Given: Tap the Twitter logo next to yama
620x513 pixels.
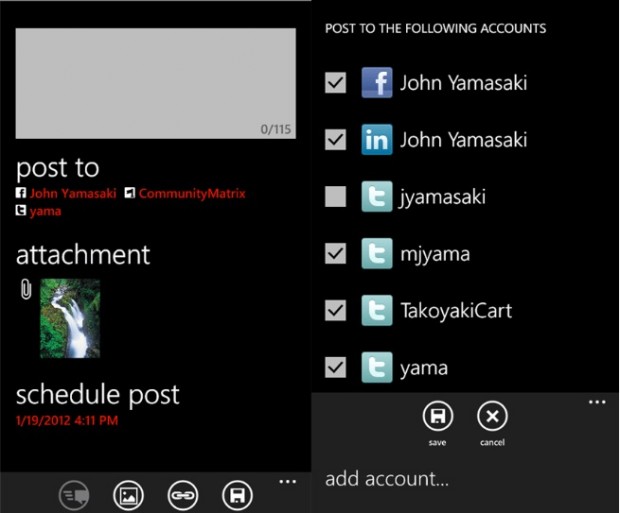Looking at the screenshot, I should [x=377, y=367].
